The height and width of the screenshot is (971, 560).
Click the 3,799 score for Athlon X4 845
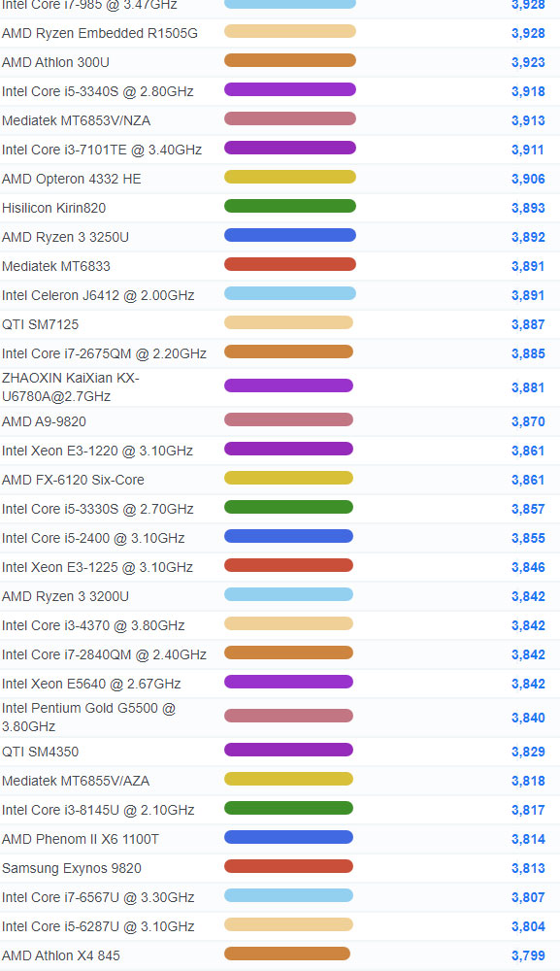coord(528,955)
